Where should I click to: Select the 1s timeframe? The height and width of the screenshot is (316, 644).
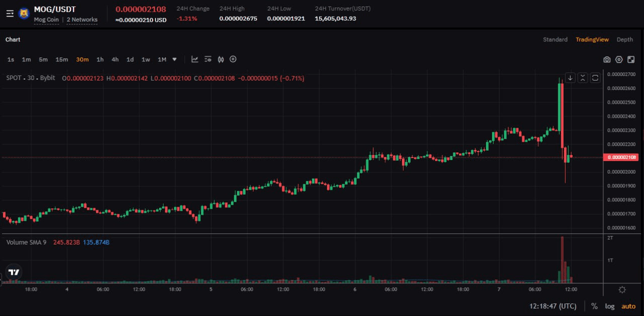click(x=11, y=59)
